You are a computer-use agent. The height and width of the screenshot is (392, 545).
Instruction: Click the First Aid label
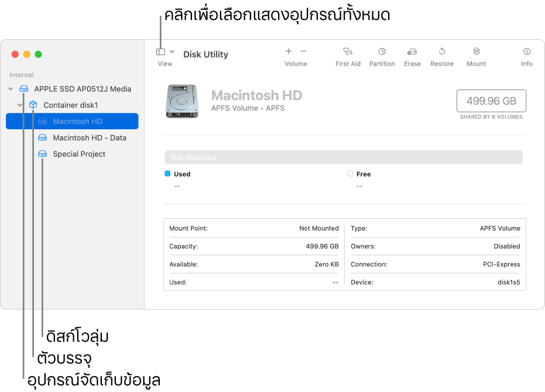[x=348, y=64]
